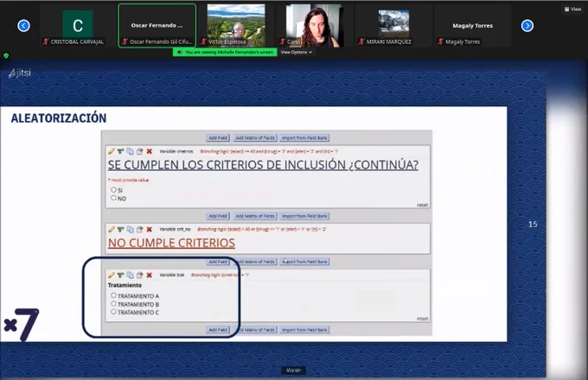588x380 pixels.
Task: Click Add Field below the Tratamiento field
Action: tap(218, 330)
